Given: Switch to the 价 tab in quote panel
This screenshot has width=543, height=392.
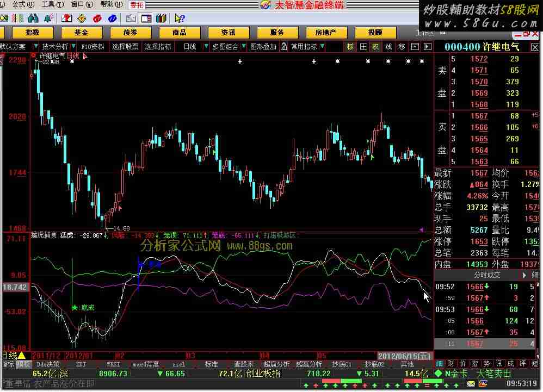Looking at the screenshot, I should tap(463, 364).
